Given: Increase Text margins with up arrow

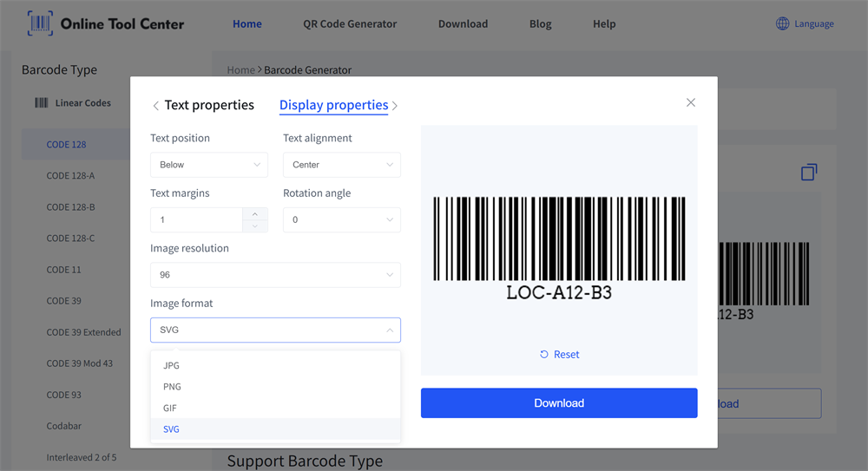Looking at the screenshot, I should click(x=254, y=214).
